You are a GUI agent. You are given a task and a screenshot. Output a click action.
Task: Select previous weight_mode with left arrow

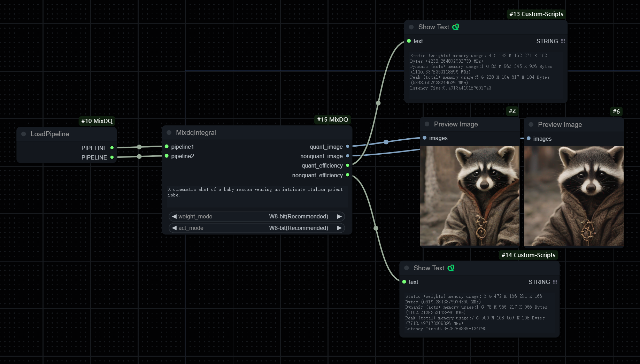174,216
